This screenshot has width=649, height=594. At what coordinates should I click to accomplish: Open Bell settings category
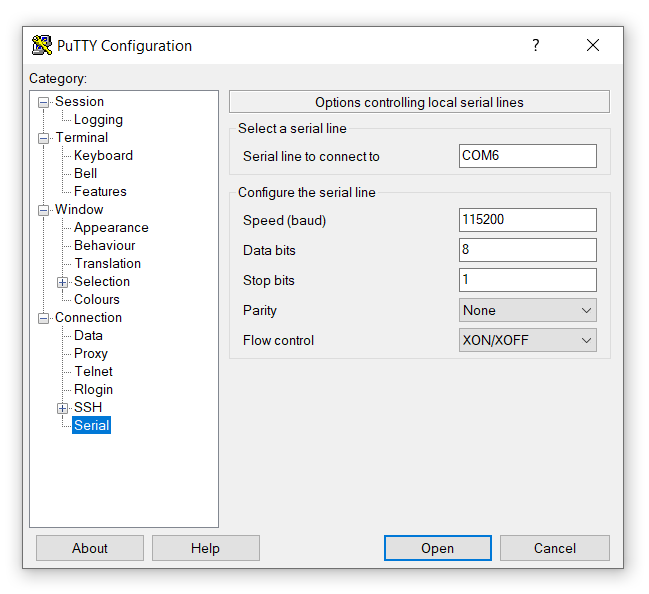(85, 173)
